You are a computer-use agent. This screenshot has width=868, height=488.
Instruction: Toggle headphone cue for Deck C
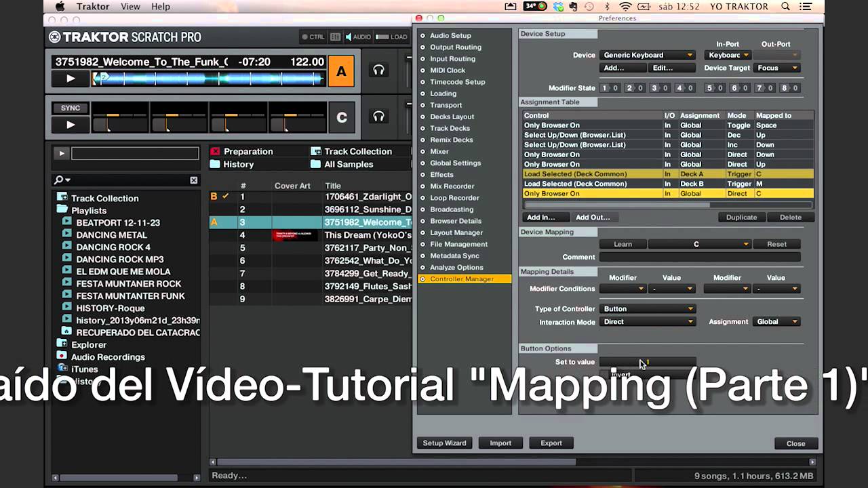coord(378,117)
